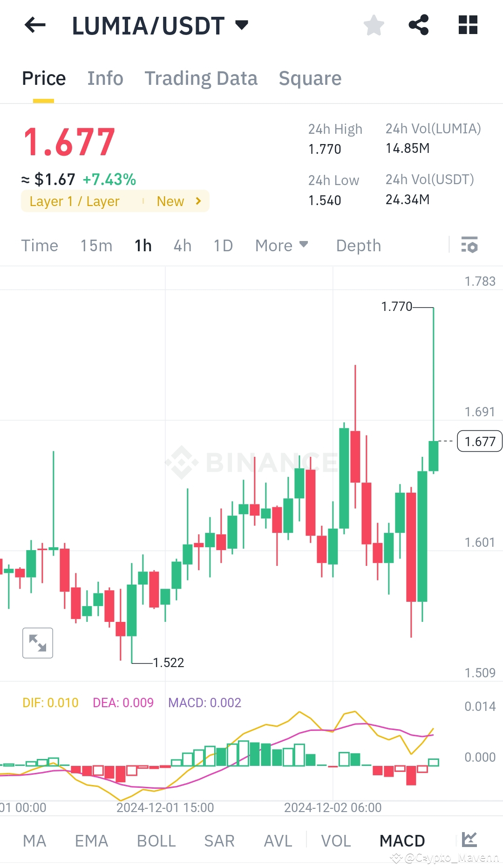The image size is (503, 868).
Task: Open the grid layout icon top right
Action: click(467, 25)
